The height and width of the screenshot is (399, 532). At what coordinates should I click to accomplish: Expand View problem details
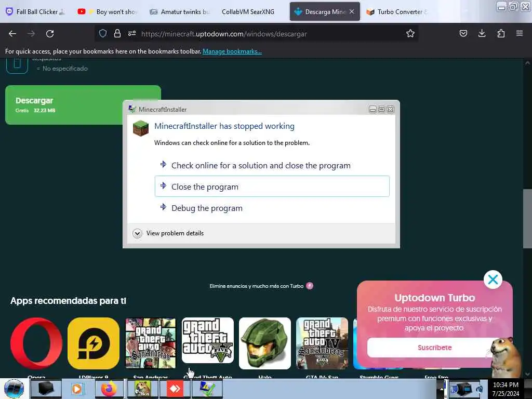coord(169,233)
